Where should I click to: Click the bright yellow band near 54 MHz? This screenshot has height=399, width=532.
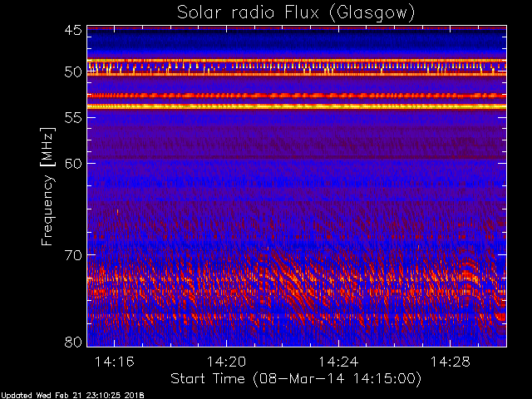(297, 106)
